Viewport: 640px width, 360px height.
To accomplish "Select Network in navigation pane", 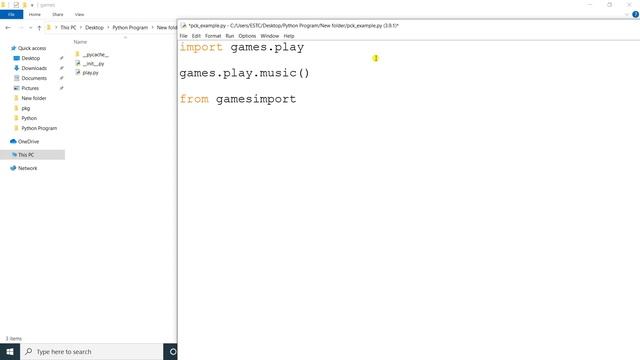I will pyautogui.click(x=27, y=168).
